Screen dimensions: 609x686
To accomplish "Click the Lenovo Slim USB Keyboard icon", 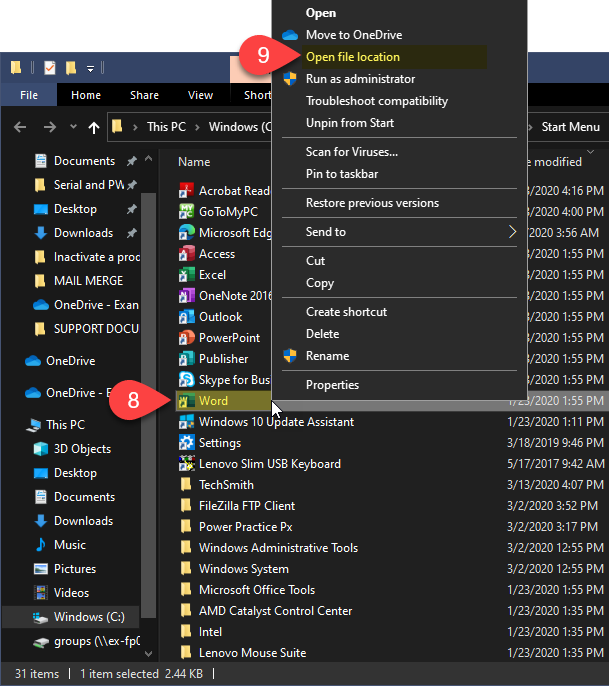I will [186, 464].
